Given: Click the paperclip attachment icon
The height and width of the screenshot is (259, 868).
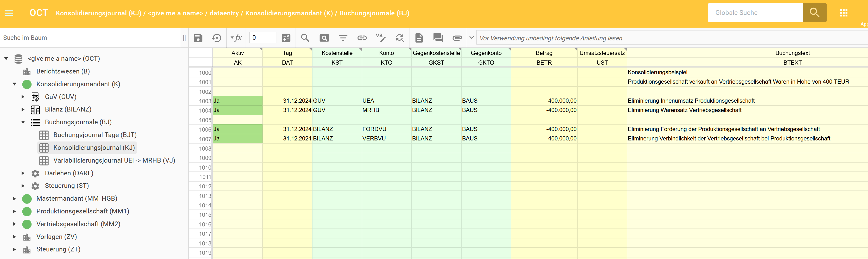Looking at the screenshot, I should coord(457,38).
